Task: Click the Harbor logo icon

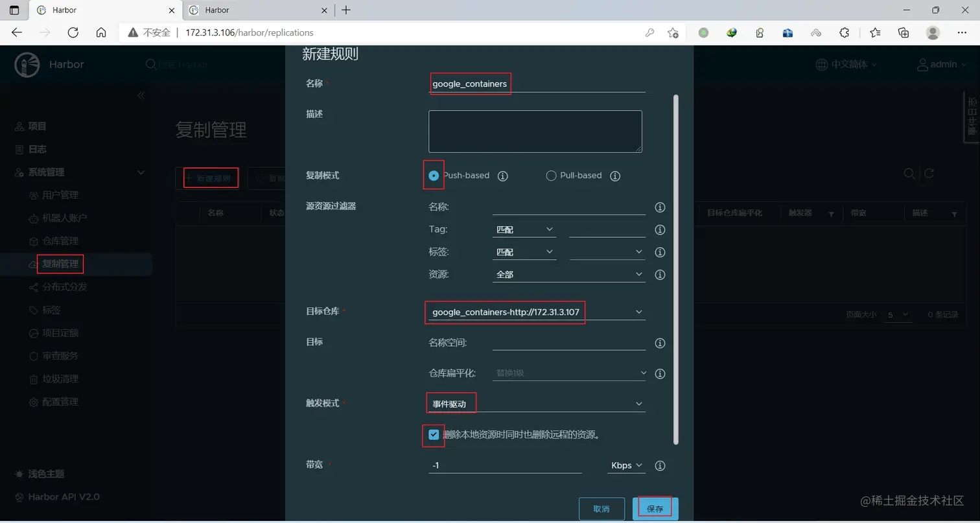Action: (27, 65)
